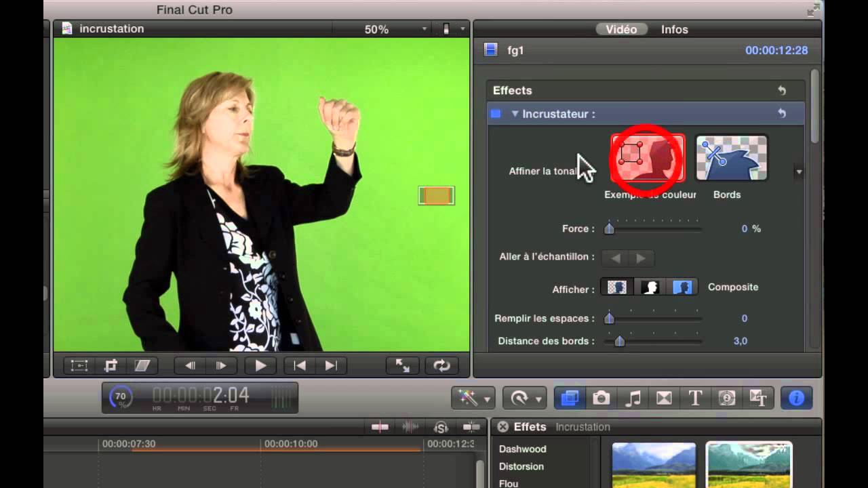Click the 00:00:10:00 timeline ruler mark
868x488 pixels.
coord(291,444)
